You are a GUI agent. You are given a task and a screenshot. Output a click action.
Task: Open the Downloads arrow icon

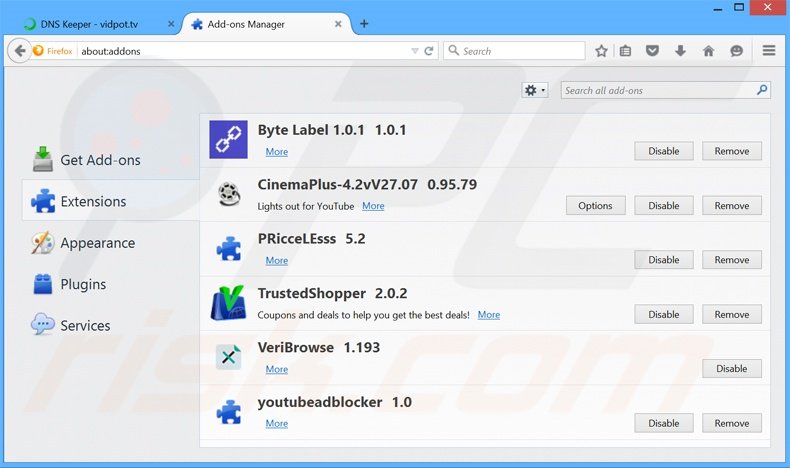coord(680,51)
